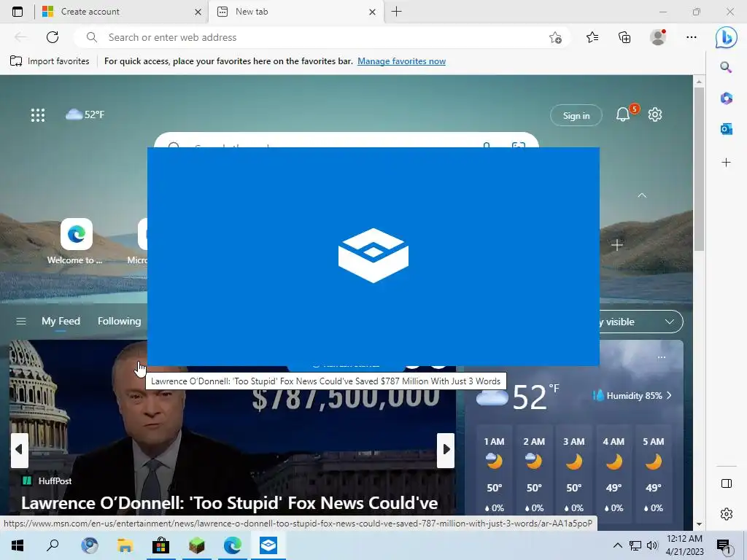Click the Sign in button
747x560 pixels.
(x=576, y=115)
